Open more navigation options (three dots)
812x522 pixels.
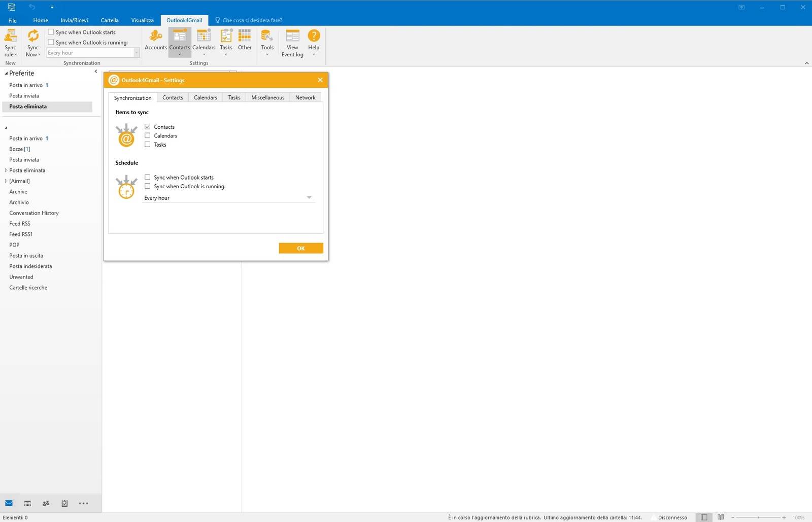click(83, 503)
